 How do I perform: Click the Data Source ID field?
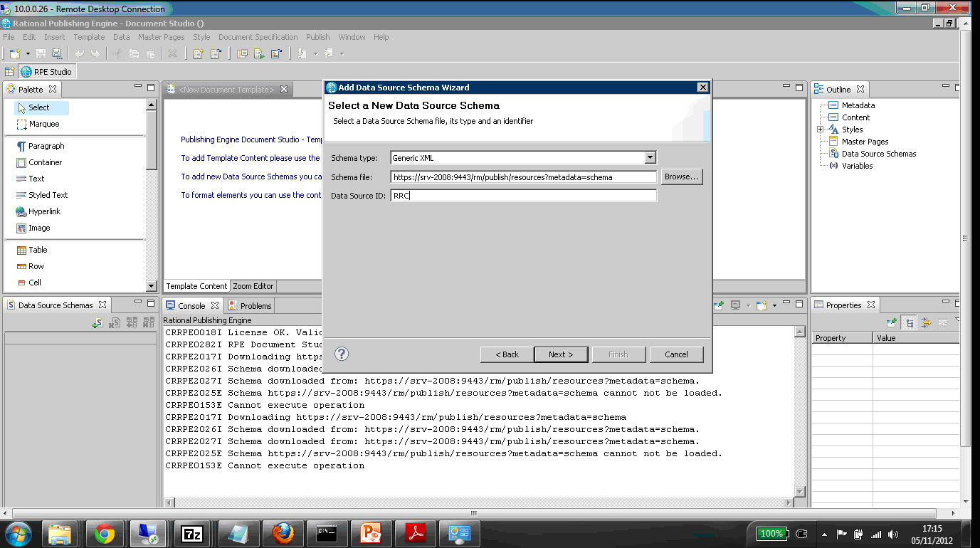(x=523, y=196)
